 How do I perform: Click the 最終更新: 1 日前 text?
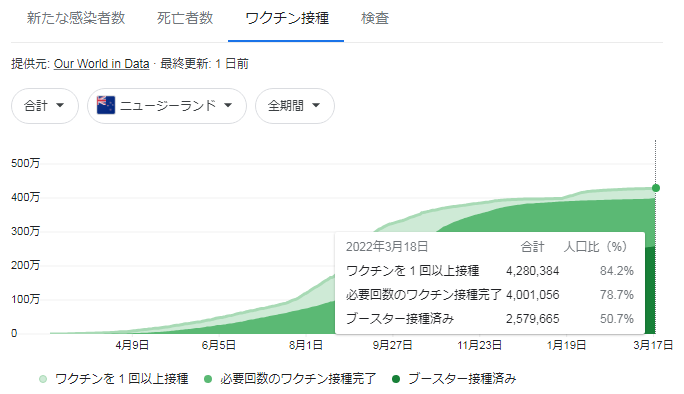[204, 64]
